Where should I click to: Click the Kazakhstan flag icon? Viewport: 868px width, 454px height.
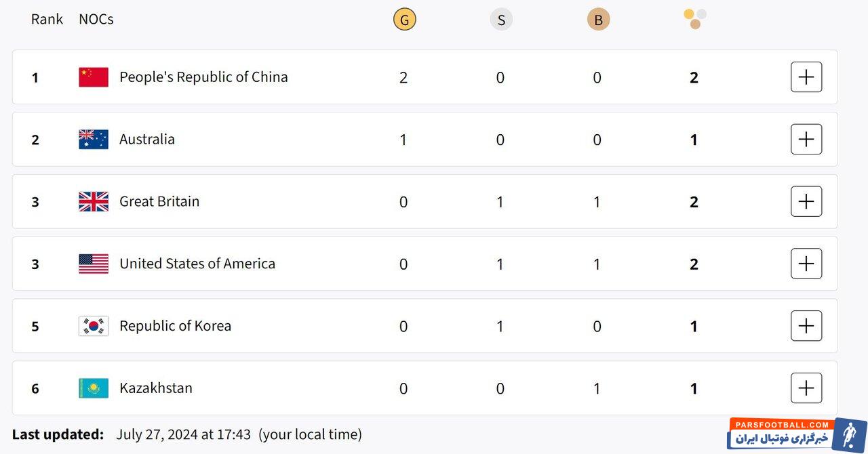click(x=94, y=388)
